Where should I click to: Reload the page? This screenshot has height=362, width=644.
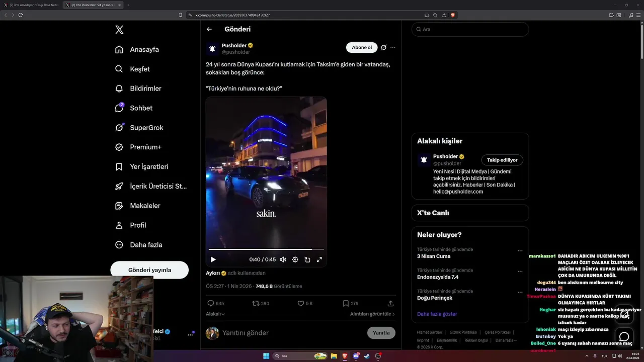(21, 15)
